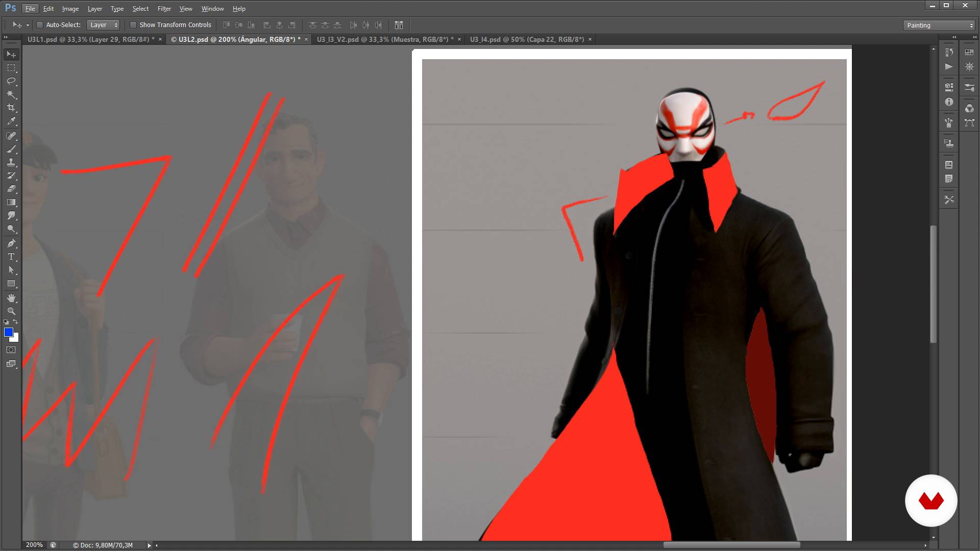Screen dimensions: 980x551
Task: Select the Hand tool
Action: (x=11, y=298)
